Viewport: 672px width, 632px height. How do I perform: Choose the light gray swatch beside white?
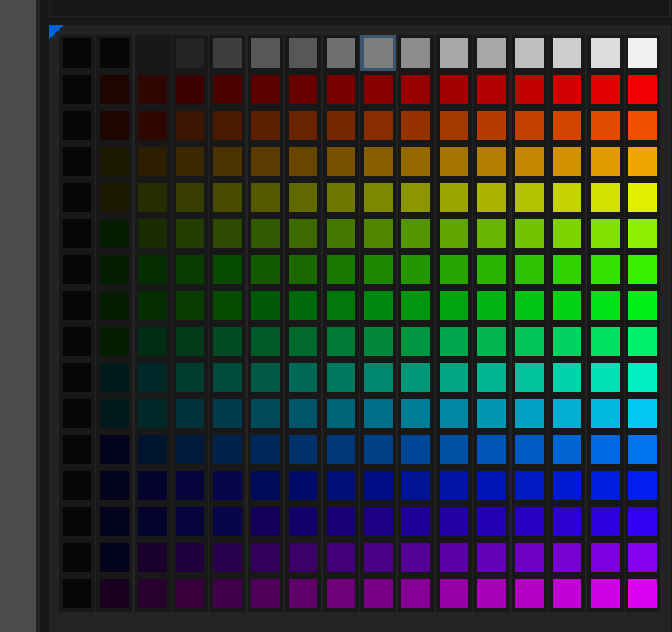click(605, 53)
